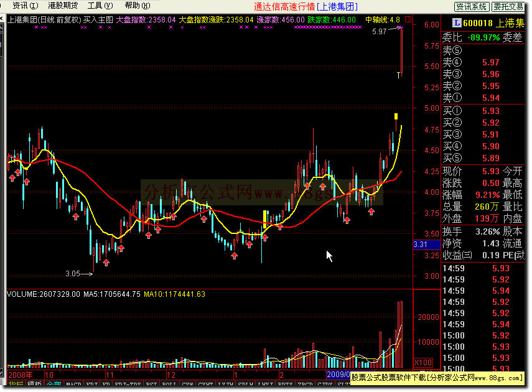Click the 外盘 value 139万
This screenshot has height=392, width=532.
click(x=487, y=218)
